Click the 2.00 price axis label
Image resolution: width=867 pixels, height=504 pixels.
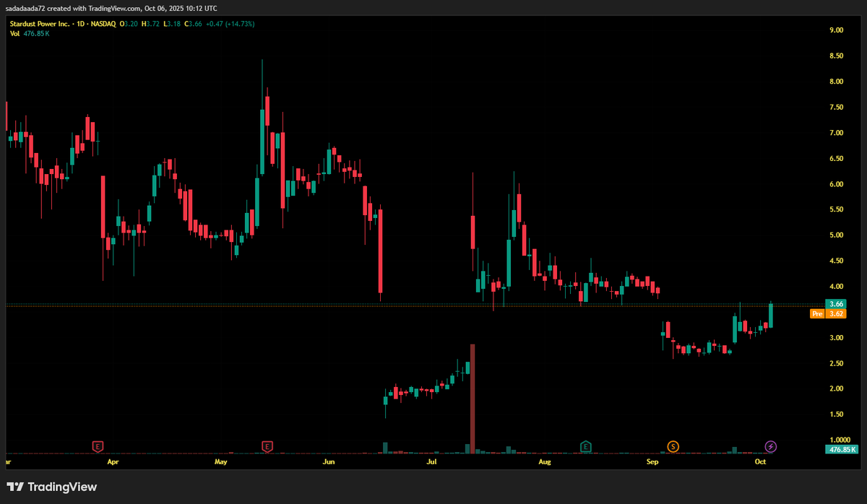click(837, 389)
